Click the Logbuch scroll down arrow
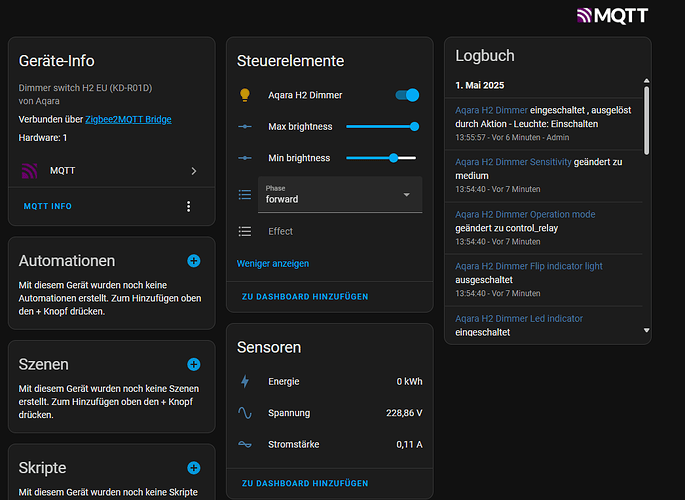This screenshot has width=685, height=500. 647,331
